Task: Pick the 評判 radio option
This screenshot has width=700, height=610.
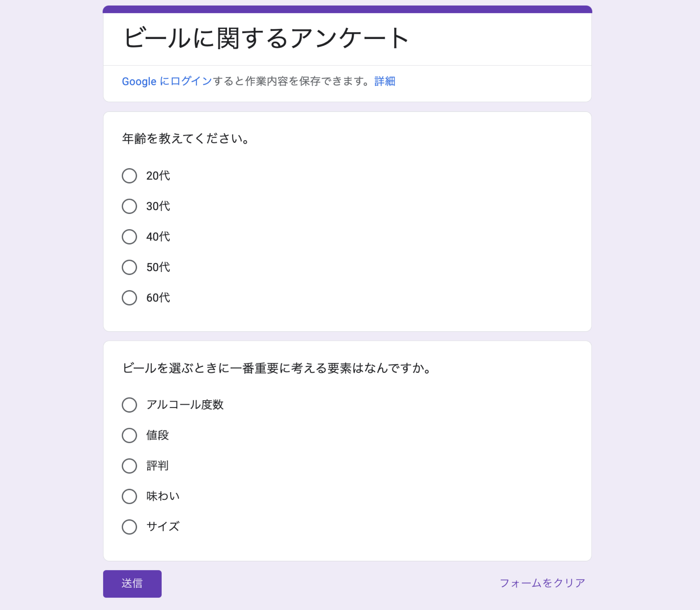Action: pyautogui.click(x=129, y=466)
